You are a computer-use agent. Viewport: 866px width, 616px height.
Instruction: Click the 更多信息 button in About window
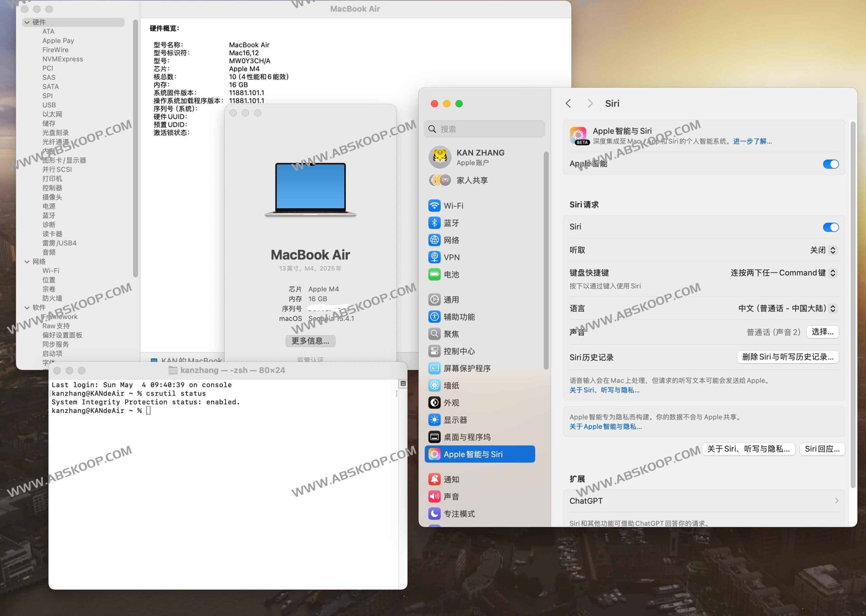tap(310, 340)
